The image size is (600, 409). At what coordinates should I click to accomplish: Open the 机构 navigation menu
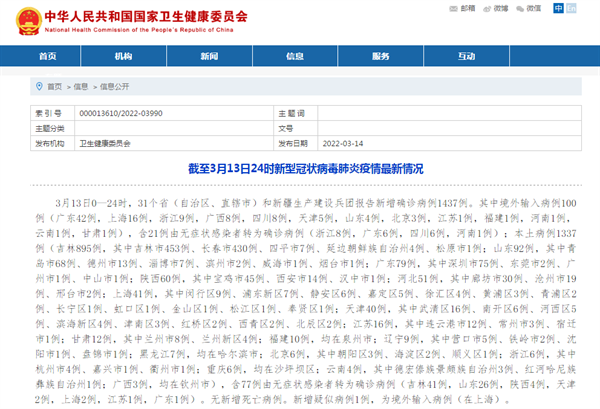(123, 56)
